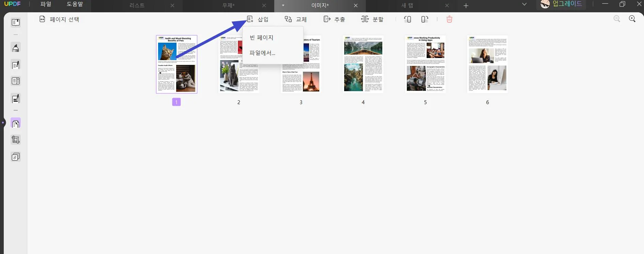
Task: Select the Comment highlighter tool in sidebar
Action: coord(16,47)
